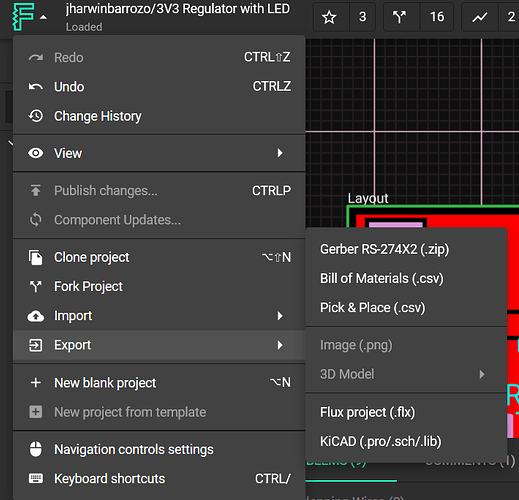The height and width of the screenshot is (500, 519).
Task: Export Flux project (.flx)
Action: (x=406, y=412)
